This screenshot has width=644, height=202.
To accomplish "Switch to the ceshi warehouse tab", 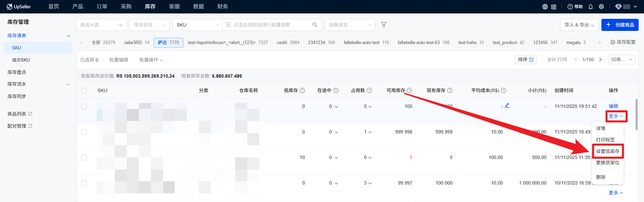I will click(x=288, y=43).
